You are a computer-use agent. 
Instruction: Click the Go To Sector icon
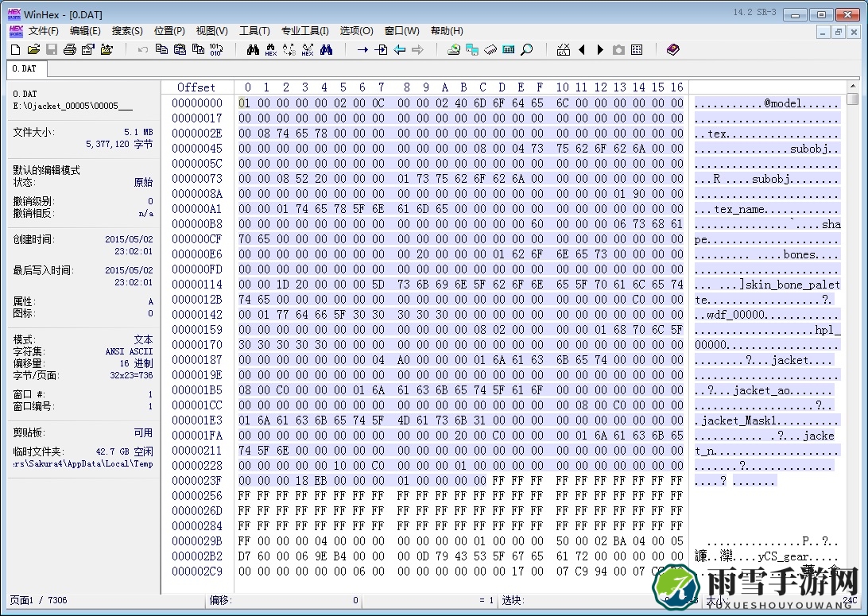(381, 50)
